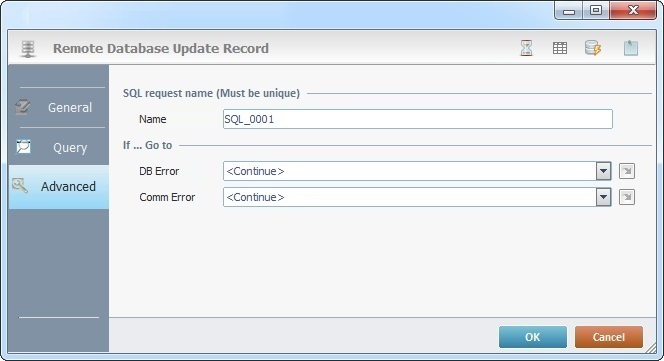664x361 pixels.
Task: Click the hourglass icon in the header
Action: pos(526,48)
